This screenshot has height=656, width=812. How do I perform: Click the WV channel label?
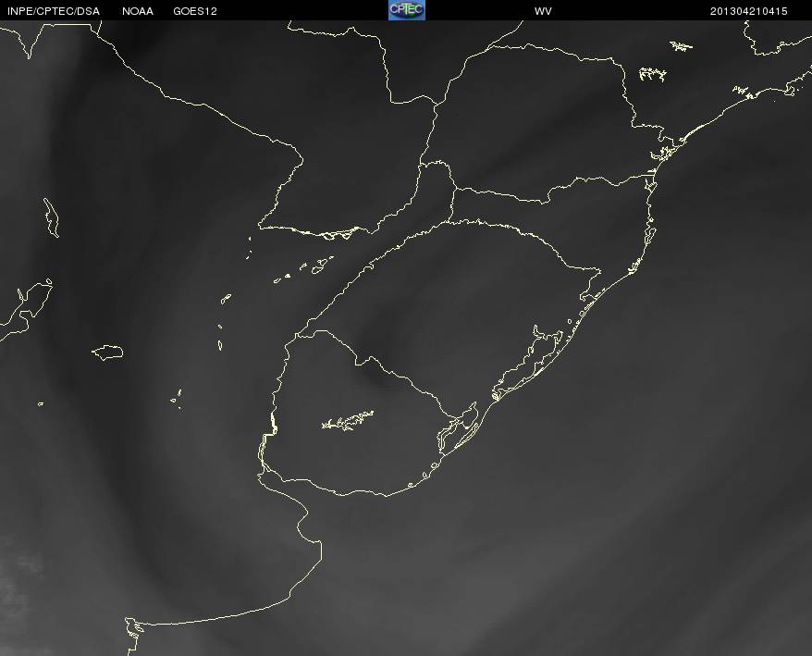(x=543, y=11)
